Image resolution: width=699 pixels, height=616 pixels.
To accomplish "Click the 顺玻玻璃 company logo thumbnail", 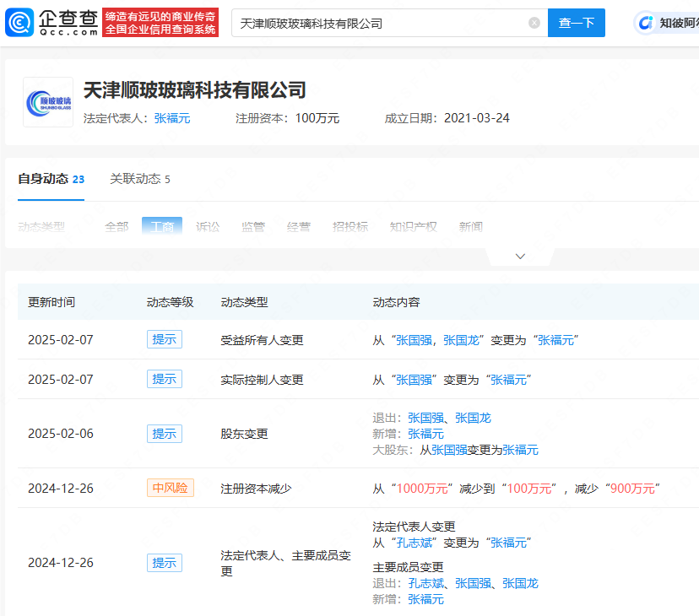I will pyautogui.click(x=48, y=102).
